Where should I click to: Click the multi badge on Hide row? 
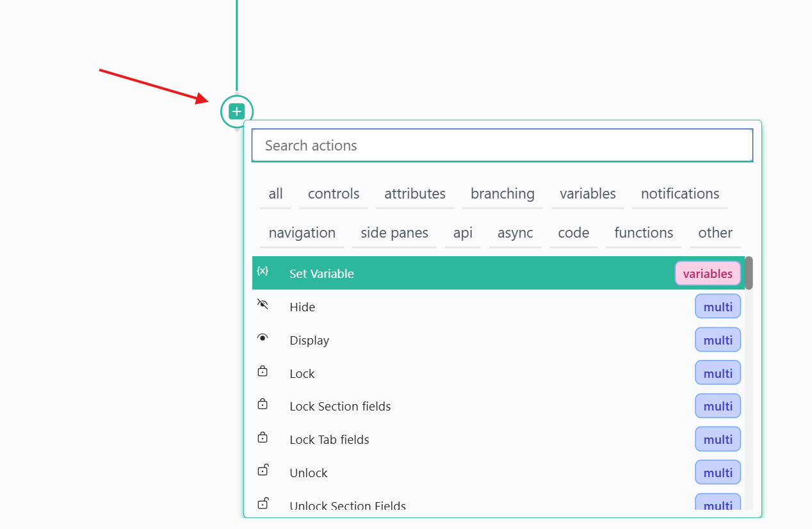(718, 307)
